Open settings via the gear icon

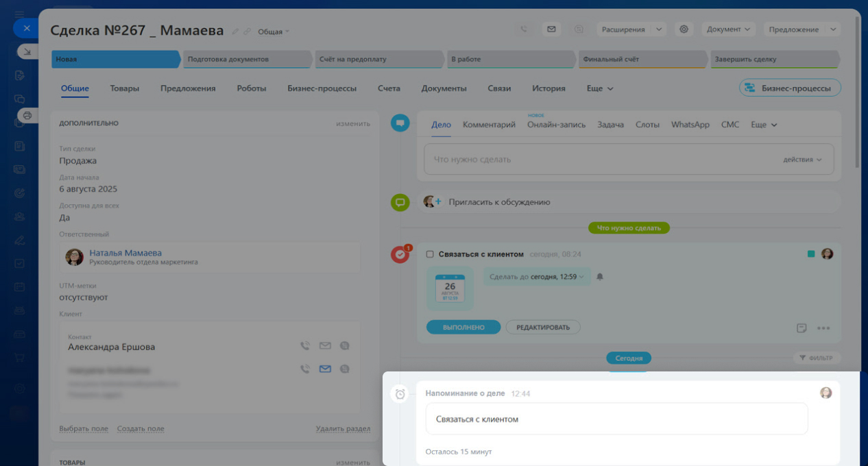683,29
